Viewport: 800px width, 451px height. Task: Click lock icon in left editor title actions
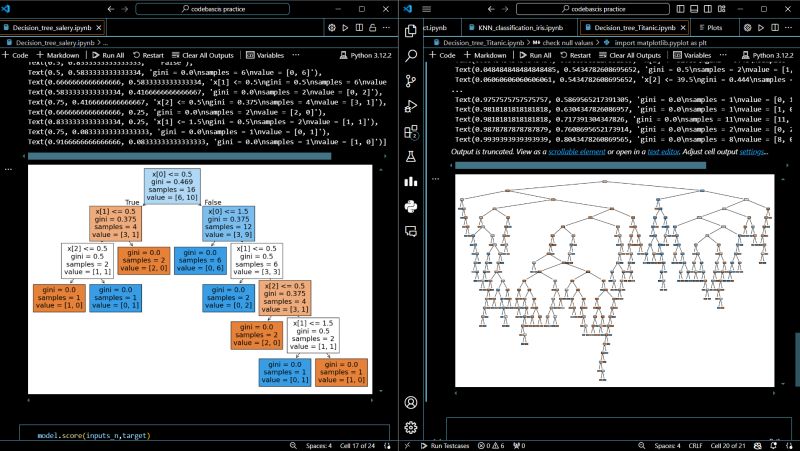(x=373, y=28)
